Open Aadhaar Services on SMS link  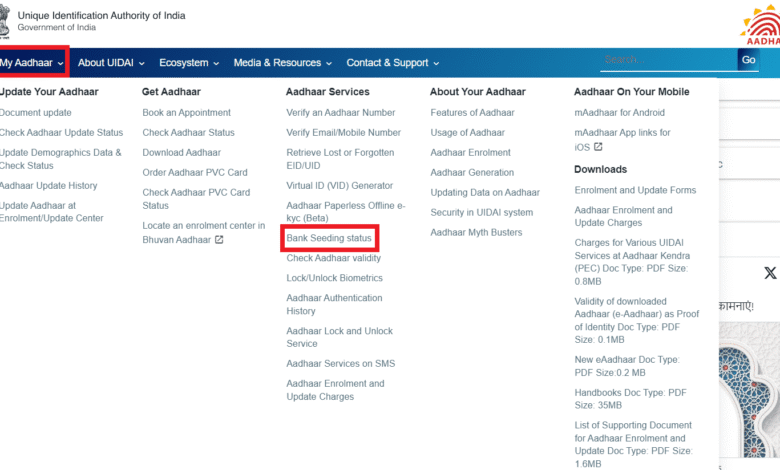click(x=341, y=364)
